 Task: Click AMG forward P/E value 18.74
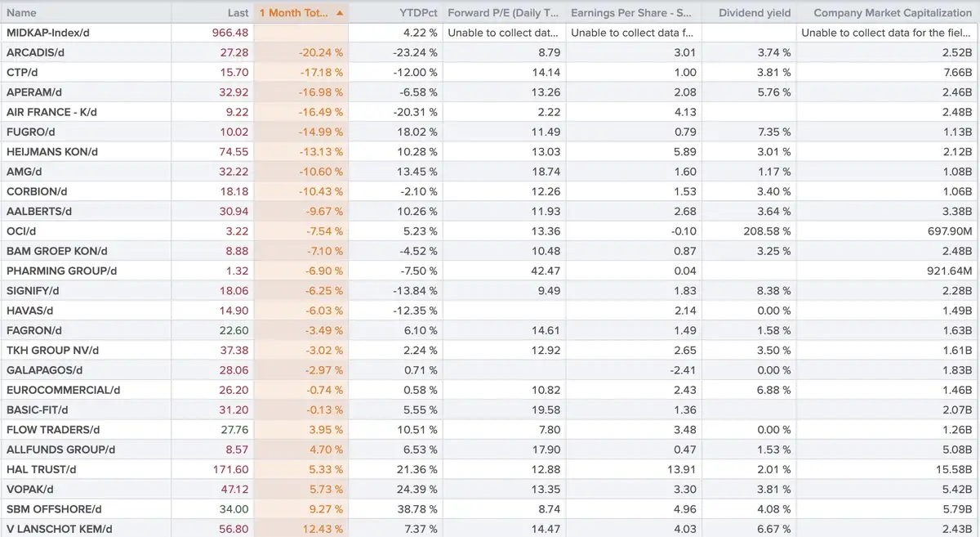[546, 171]
